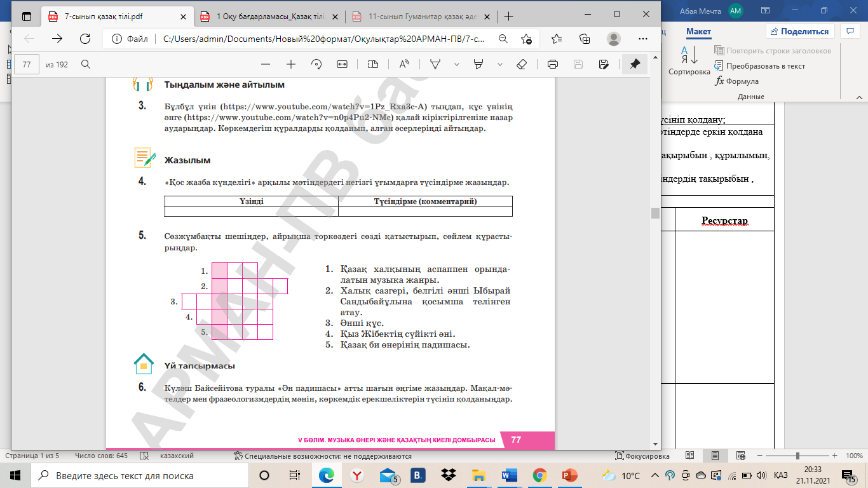Open the Edge tab actions menu
868x488 pixels.
click(26, 16)
